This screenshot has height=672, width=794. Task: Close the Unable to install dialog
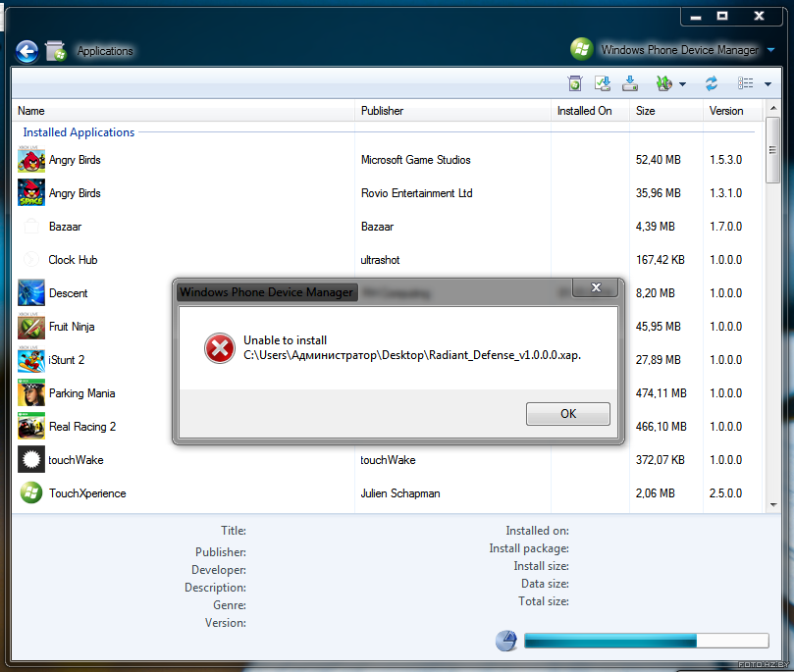(596, 287)
